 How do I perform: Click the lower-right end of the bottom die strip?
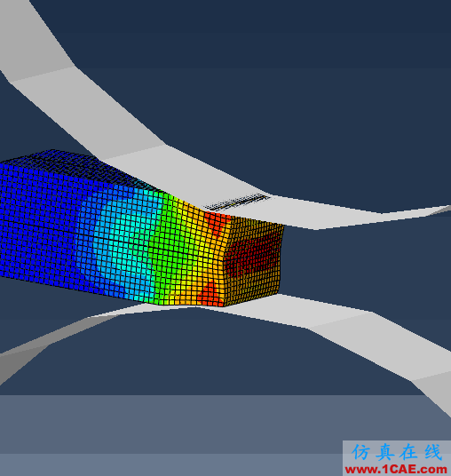click(434, 392)
